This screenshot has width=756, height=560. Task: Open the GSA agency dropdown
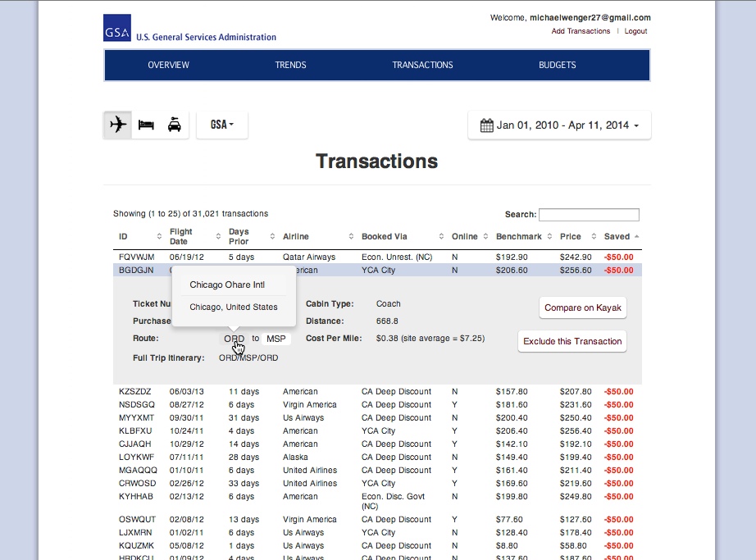(x=221, y=125)
